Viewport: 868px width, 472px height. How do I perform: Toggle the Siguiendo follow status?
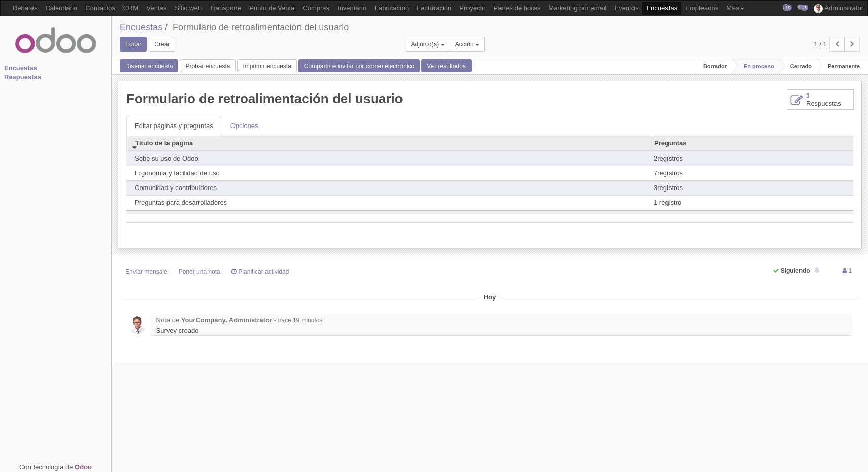(x=791, y=271)
